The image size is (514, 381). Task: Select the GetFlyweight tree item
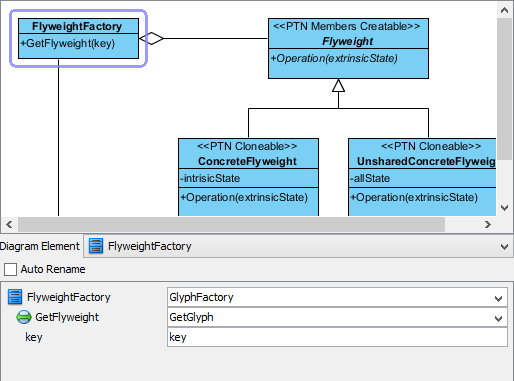(x=67, y=317)
